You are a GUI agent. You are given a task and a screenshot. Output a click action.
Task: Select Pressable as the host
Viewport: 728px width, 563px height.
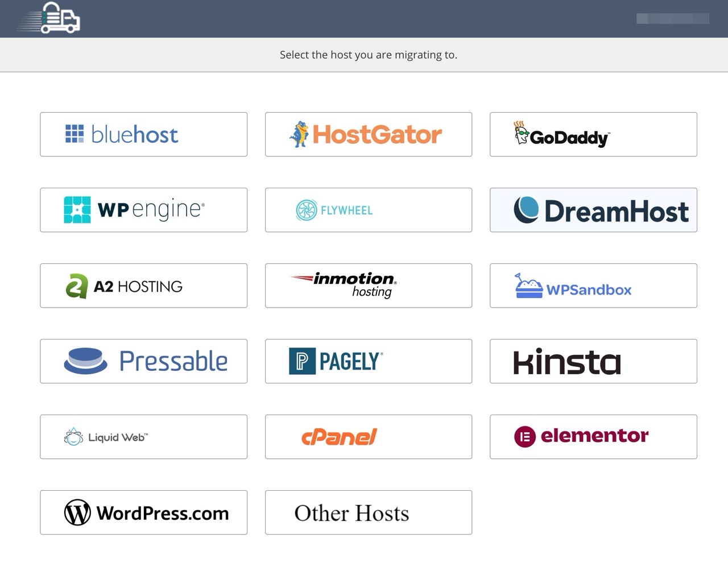tap(143, 361)
